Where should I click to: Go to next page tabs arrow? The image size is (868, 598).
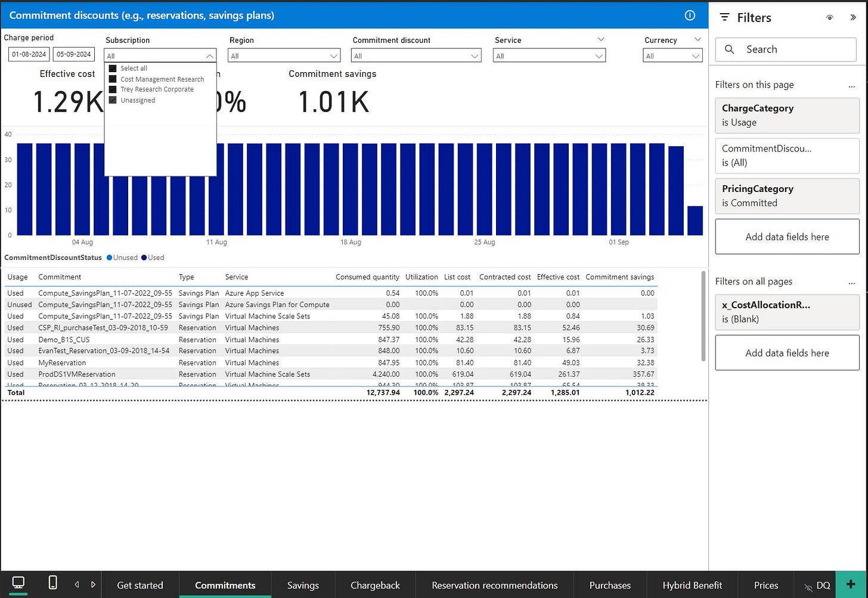(x=93, y=584)
